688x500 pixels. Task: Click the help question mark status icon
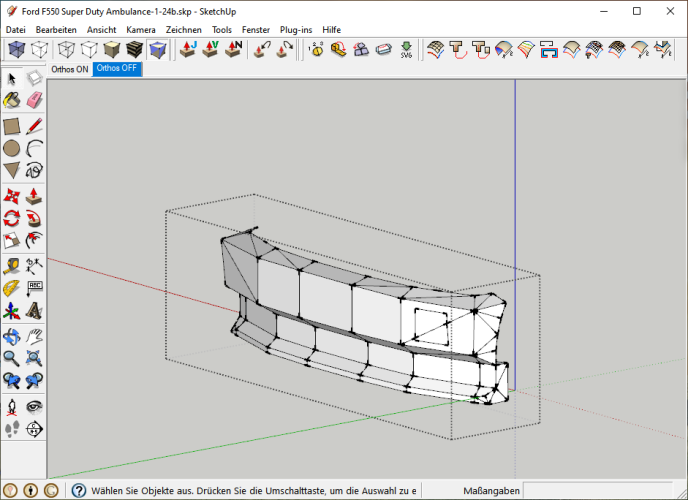[x=79, y=490]
